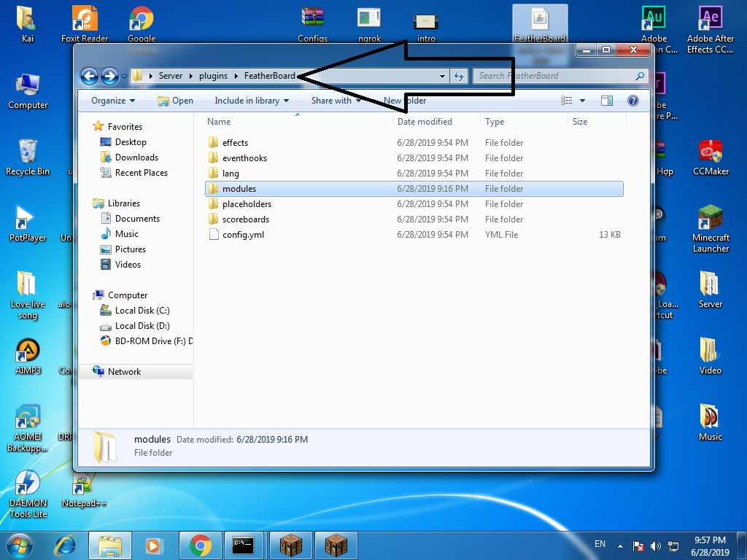Screen dimensions: 747x560
Task: Open Explorer Help icon
Action: pyautogui.click(x=633, y=101)
